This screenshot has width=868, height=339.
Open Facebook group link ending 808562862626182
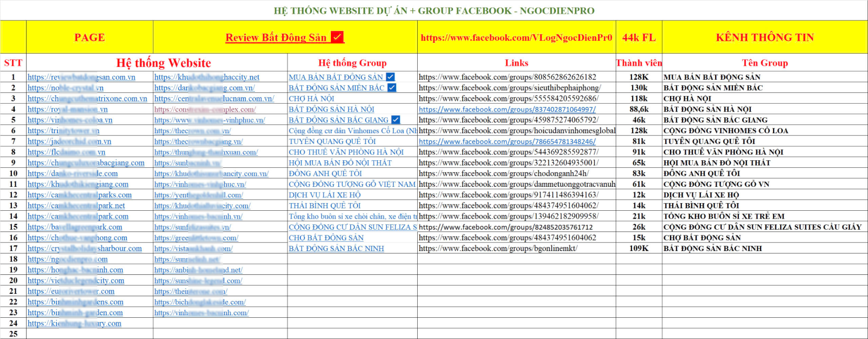coord(507,77)
